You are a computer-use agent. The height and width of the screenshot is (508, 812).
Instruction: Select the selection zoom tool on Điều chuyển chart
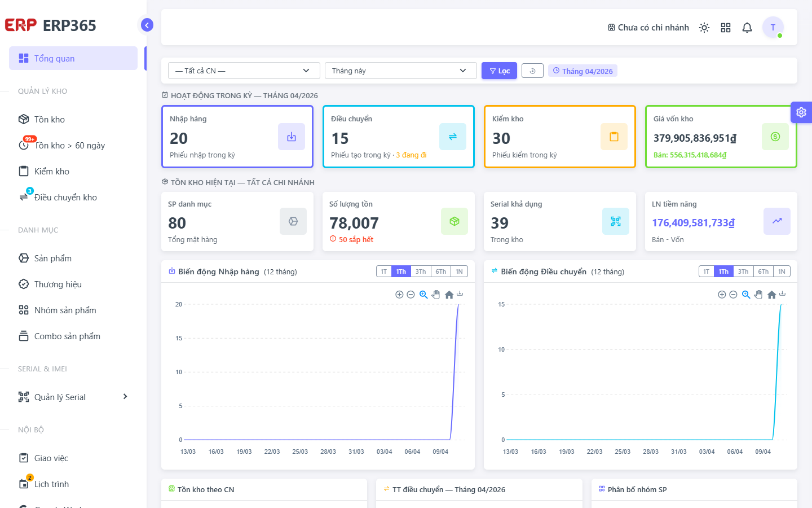(x=746, y=295)
